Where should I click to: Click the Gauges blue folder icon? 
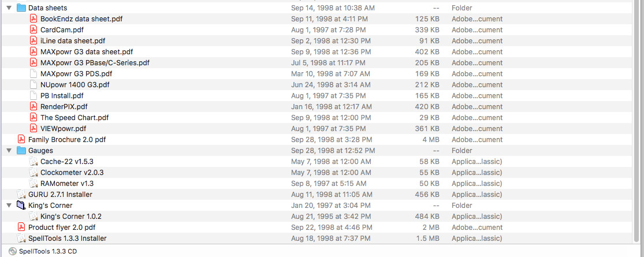click(21, 150)
